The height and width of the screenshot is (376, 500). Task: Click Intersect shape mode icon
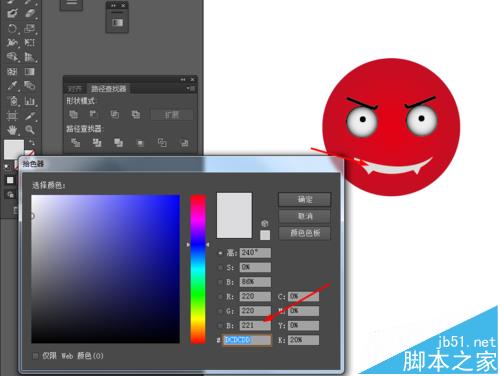click(x=115, y=114)
